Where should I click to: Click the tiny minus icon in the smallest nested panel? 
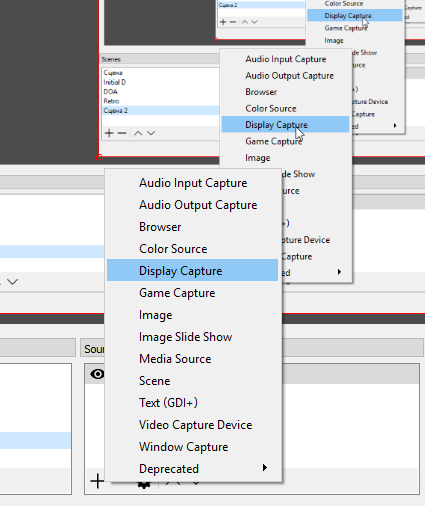(233, 22)
